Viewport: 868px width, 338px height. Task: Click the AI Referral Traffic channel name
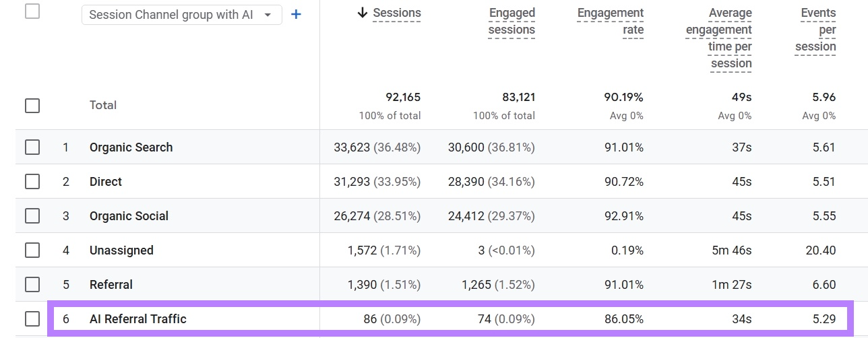coord(137,319)
